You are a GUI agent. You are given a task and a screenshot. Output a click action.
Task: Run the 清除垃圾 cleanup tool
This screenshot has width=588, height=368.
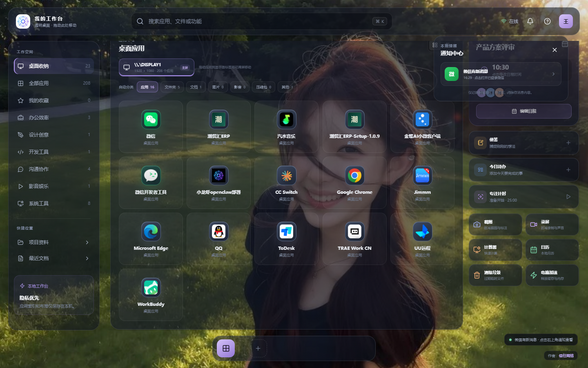tap(495, 275)
